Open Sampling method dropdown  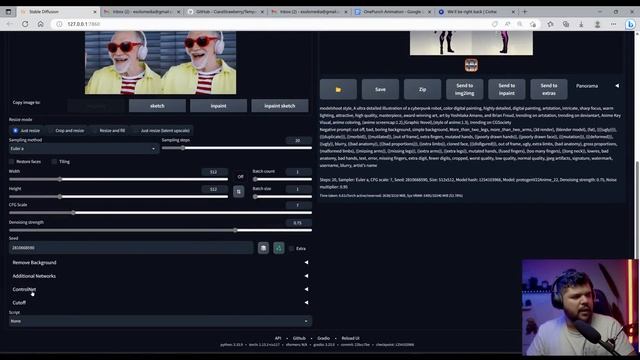pos(84,149)
